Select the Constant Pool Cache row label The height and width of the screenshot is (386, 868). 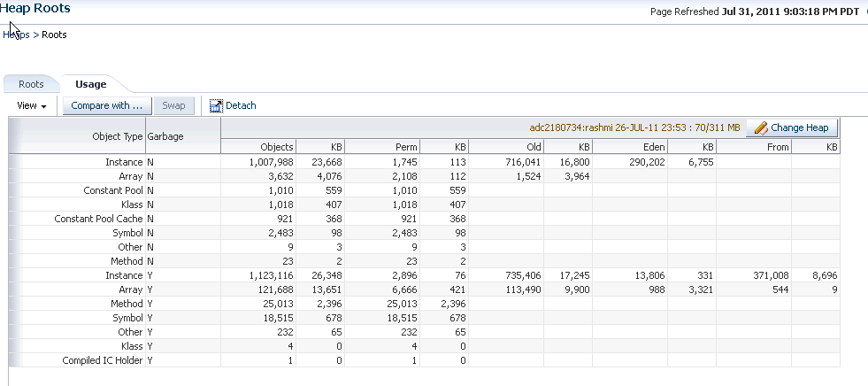click(x=98, y=219)
